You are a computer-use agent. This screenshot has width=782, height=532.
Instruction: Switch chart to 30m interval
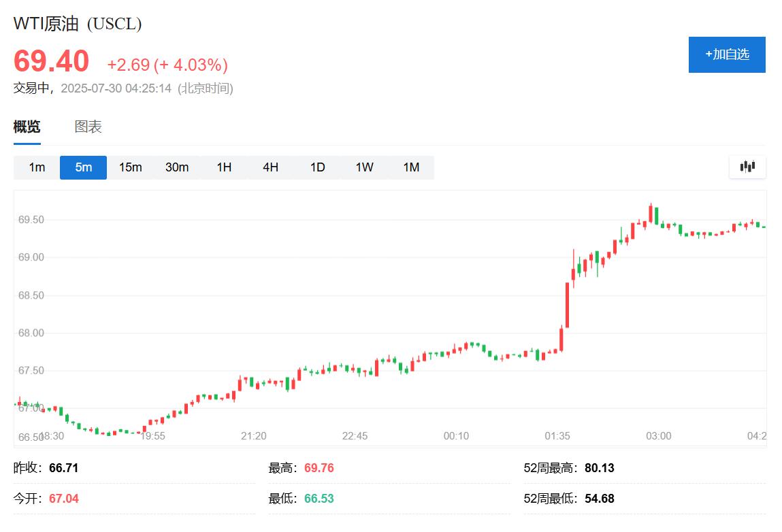tap(177, 167)
